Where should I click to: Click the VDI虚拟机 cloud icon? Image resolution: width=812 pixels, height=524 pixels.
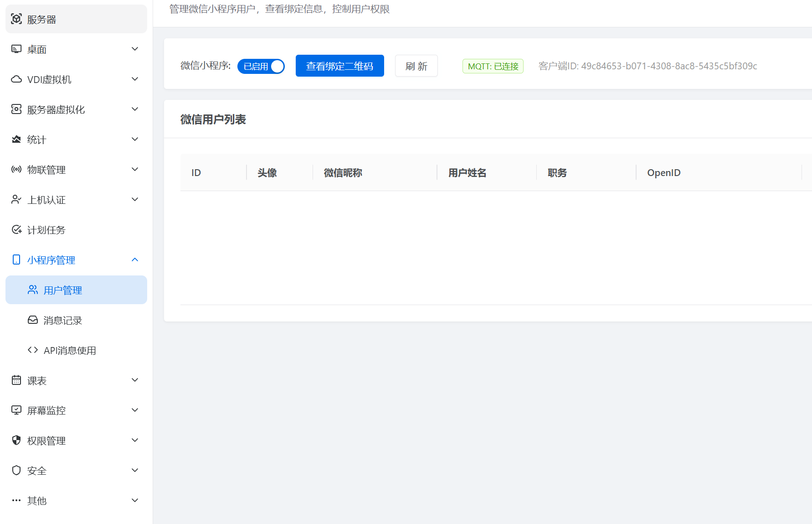(x=16, y=79)
